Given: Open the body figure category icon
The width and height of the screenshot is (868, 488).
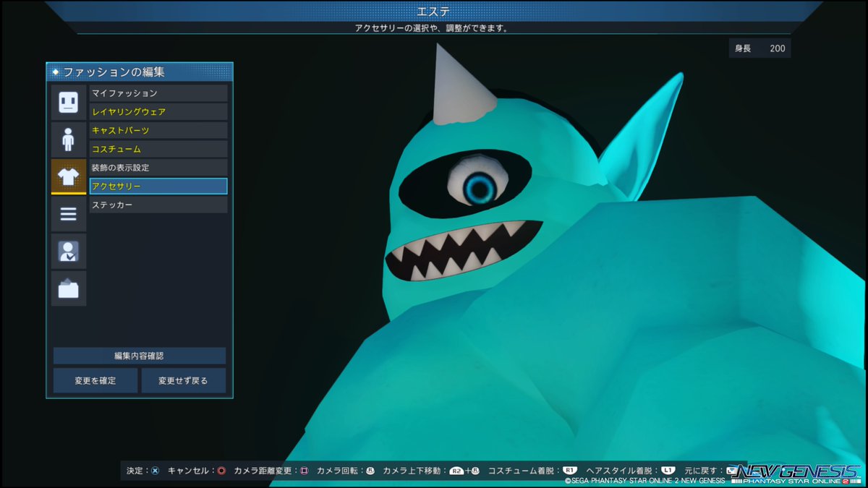Looking at the screenshot, I should (x=69, y=139).
